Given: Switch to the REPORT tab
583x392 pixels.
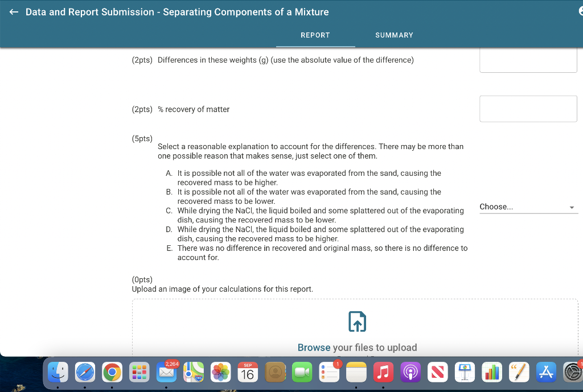Looking at the screenshot, I should 315,35.
